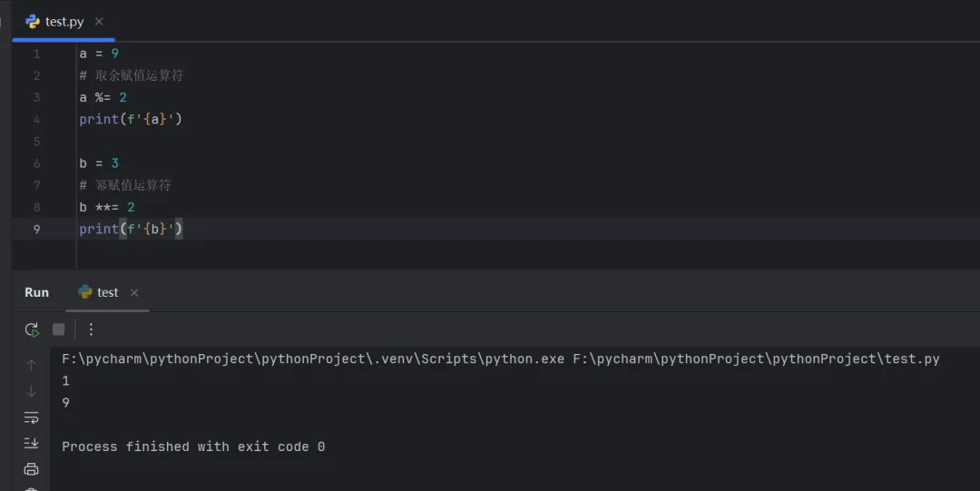
Task: Click line number 9 in gutter
Action: tap(37, 229)
